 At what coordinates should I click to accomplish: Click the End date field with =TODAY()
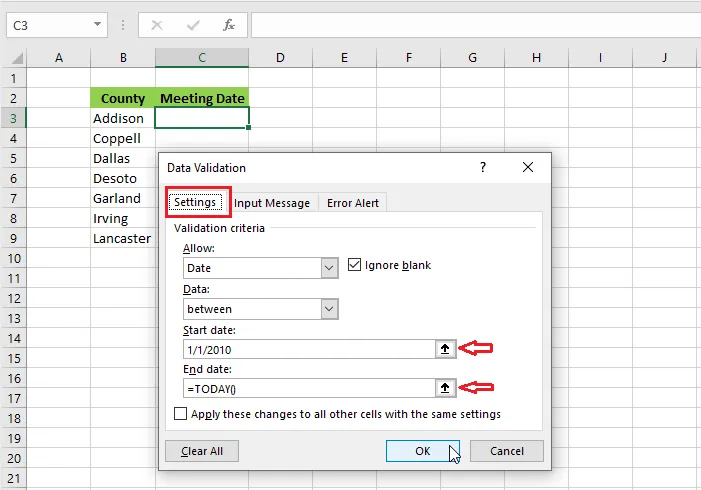[x=309, y=389]
